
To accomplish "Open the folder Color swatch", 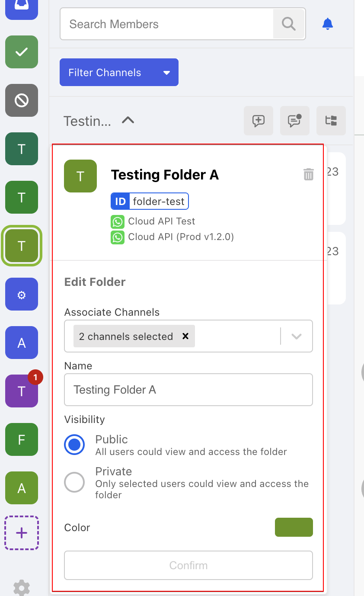I will (294, 527).
